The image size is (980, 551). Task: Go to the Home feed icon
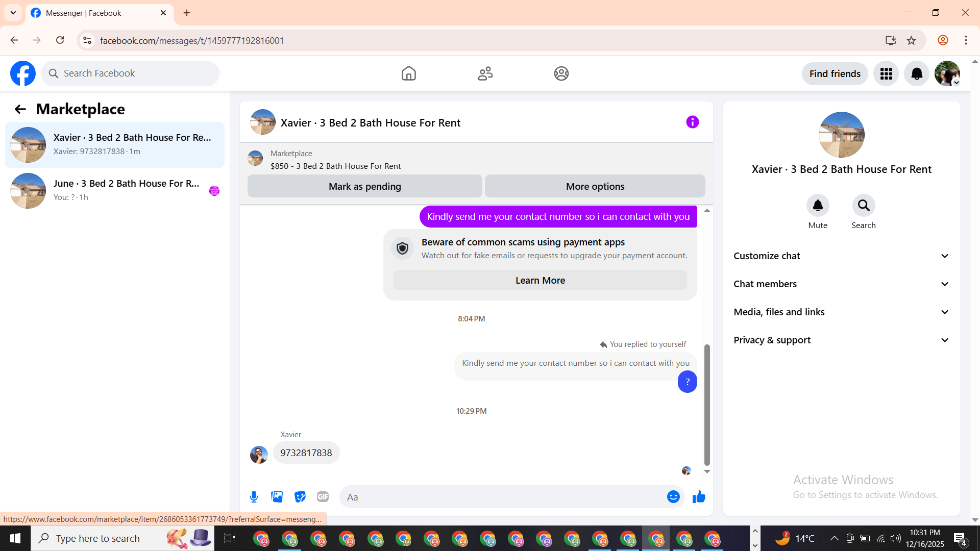click(408, 73)
